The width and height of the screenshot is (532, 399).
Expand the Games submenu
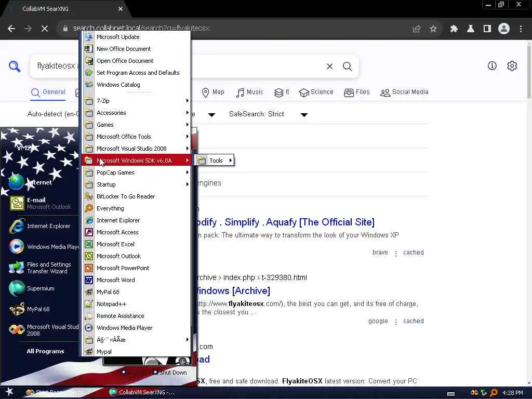(x=136, y=125)
